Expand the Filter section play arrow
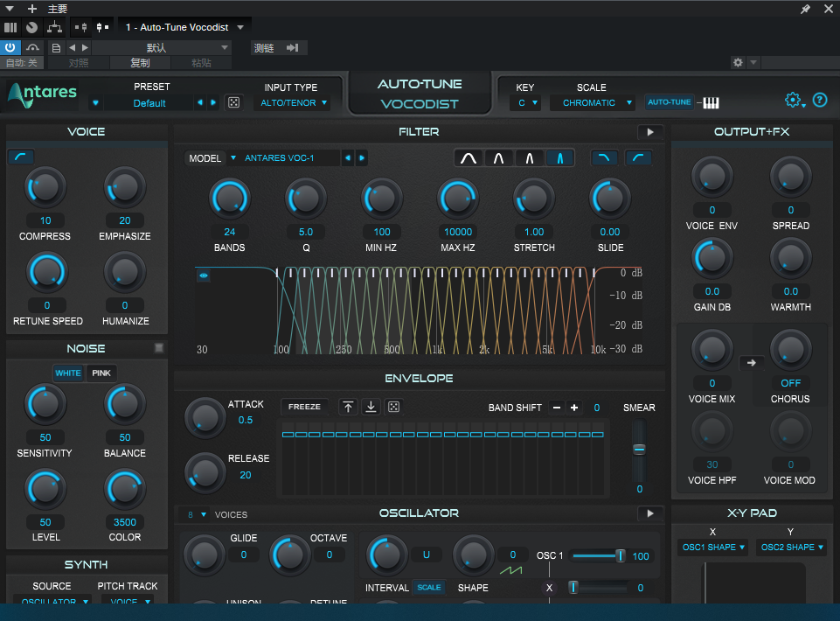840x621 pixels. [650, 132]
